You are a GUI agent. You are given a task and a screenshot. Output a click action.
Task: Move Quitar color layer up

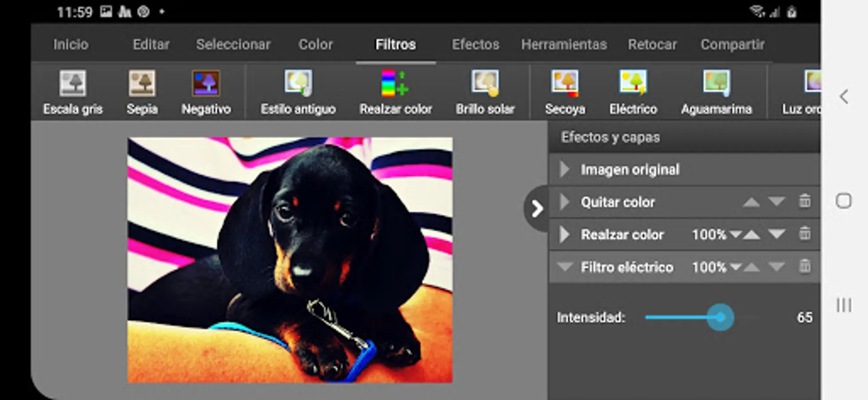[751, 202]
